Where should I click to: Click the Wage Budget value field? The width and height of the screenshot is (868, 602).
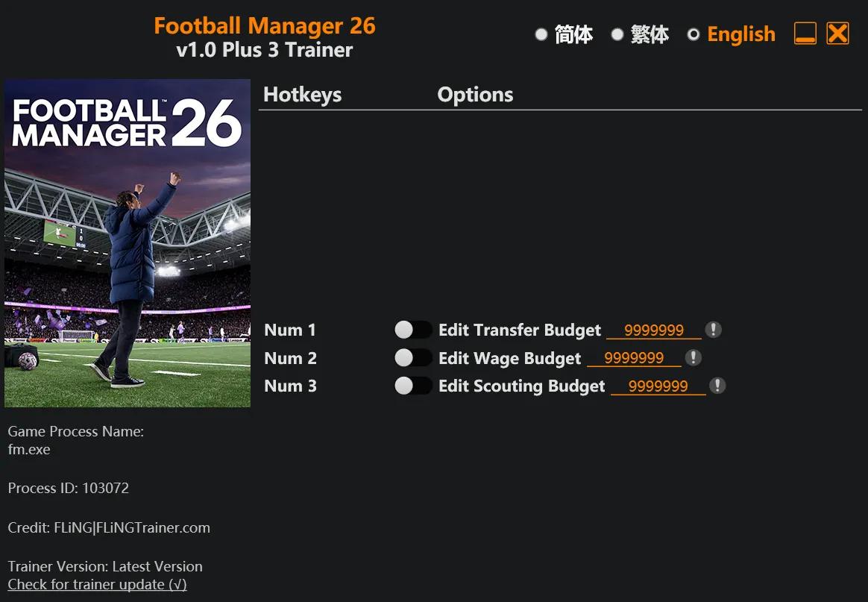634,359
